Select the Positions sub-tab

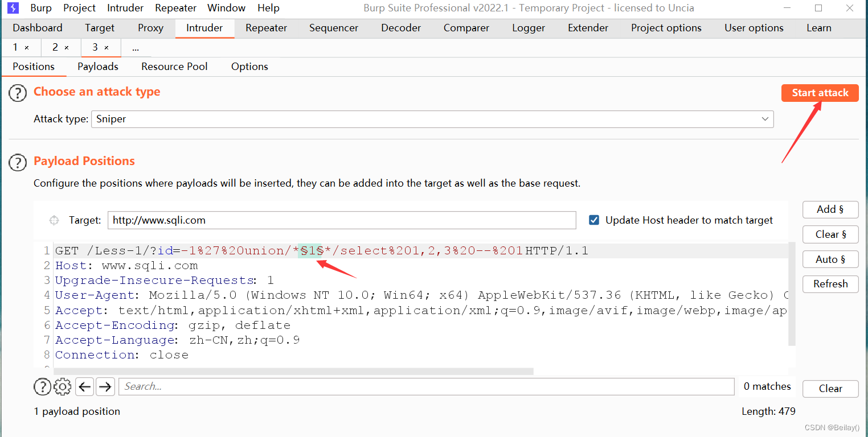click(x=34, y=67)
